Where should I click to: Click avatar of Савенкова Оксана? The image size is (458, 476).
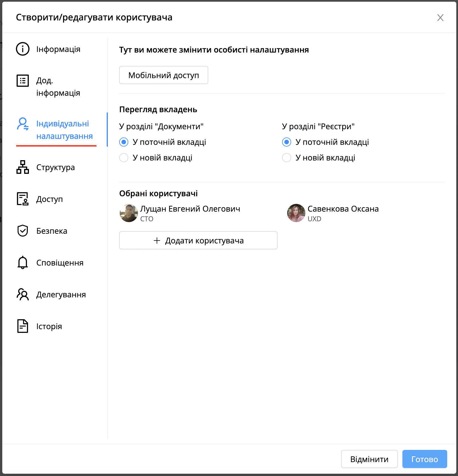[x=296, y=213]
